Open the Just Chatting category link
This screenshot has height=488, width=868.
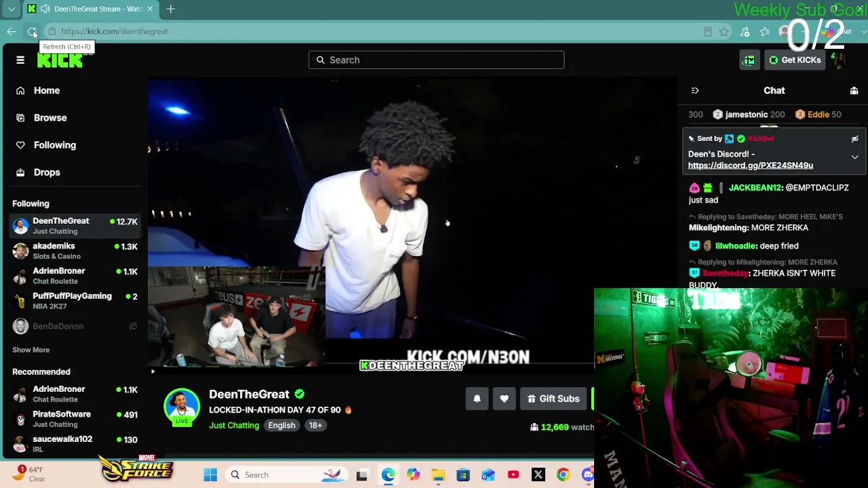(x=234, y=426)
